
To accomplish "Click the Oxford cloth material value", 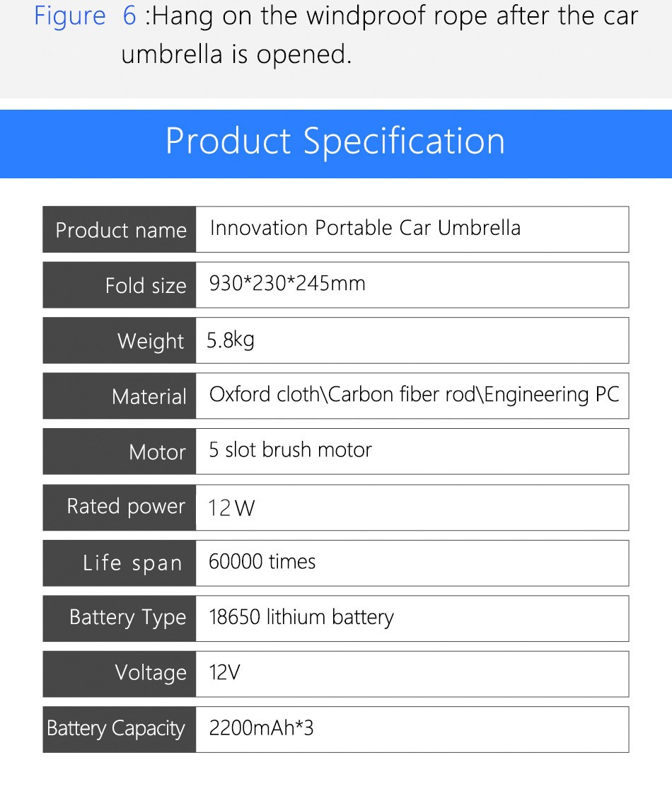I will point(414,395).
